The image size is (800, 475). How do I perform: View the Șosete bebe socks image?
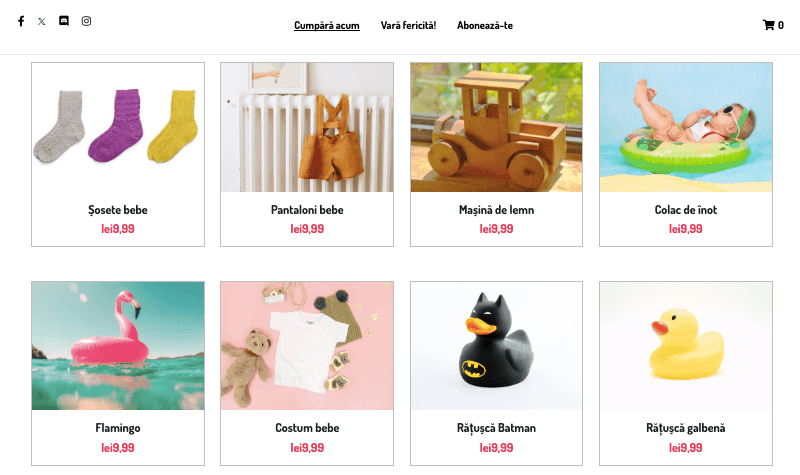tap(118, 127)
